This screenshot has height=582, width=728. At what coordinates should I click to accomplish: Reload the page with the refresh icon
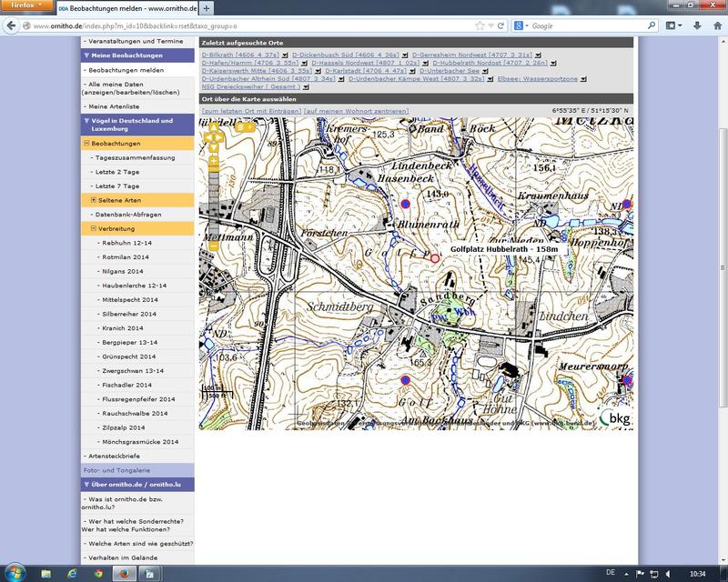click(500, 26)
